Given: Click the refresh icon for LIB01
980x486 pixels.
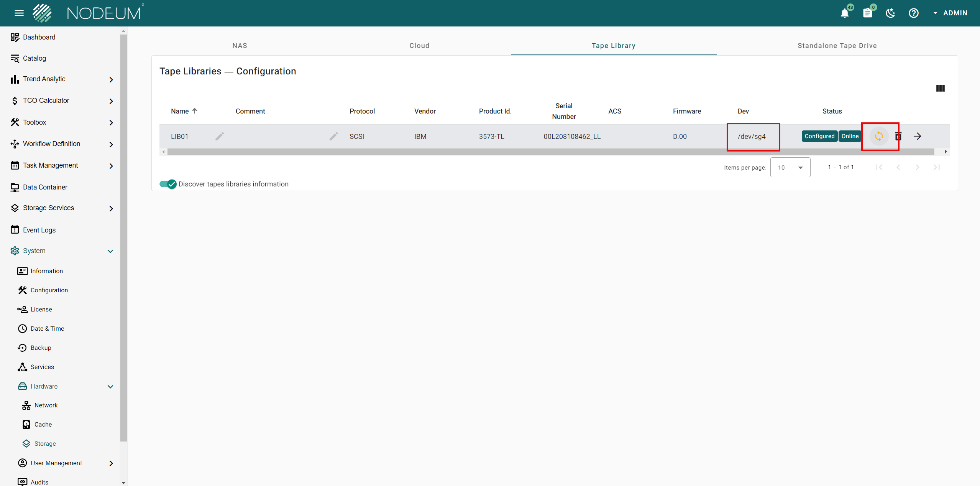Looking at the screenshot, I should pyautogui.click(x=879, y=136).
